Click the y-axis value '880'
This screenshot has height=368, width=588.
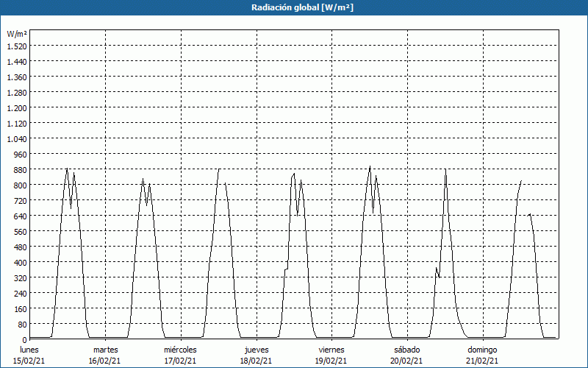click(x=21, y=170)
